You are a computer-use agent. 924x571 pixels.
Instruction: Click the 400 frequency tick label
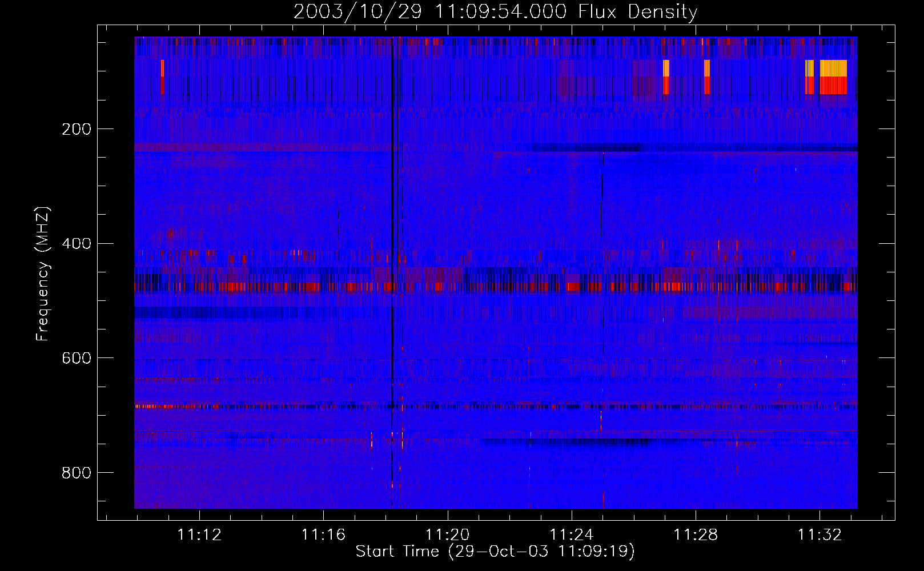point(77,244)
